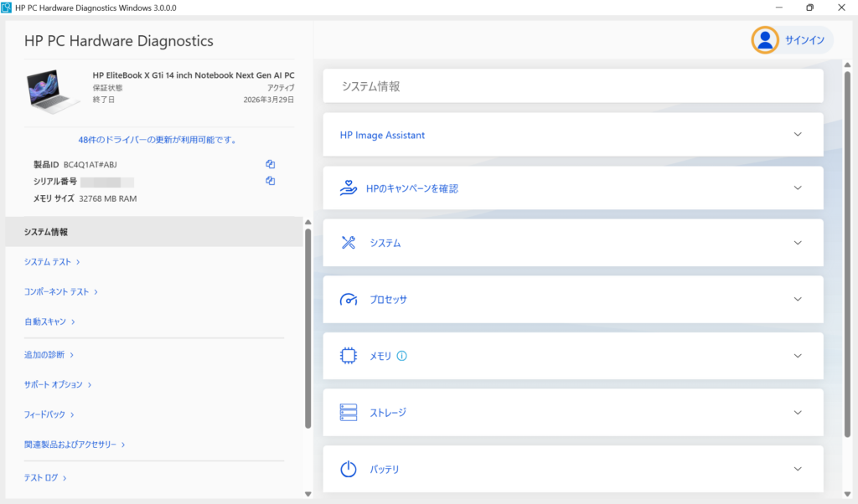Click the wrench システム icon
This screenshot has width=858, height=504.
349,243
